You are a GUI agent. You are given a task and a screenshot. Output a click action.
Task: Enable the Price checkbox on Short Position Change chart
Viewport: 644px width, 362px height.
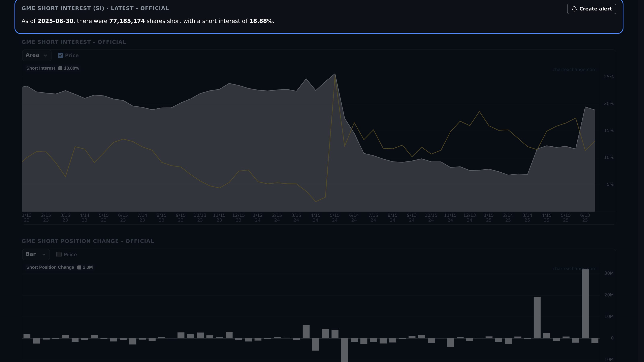59,255
